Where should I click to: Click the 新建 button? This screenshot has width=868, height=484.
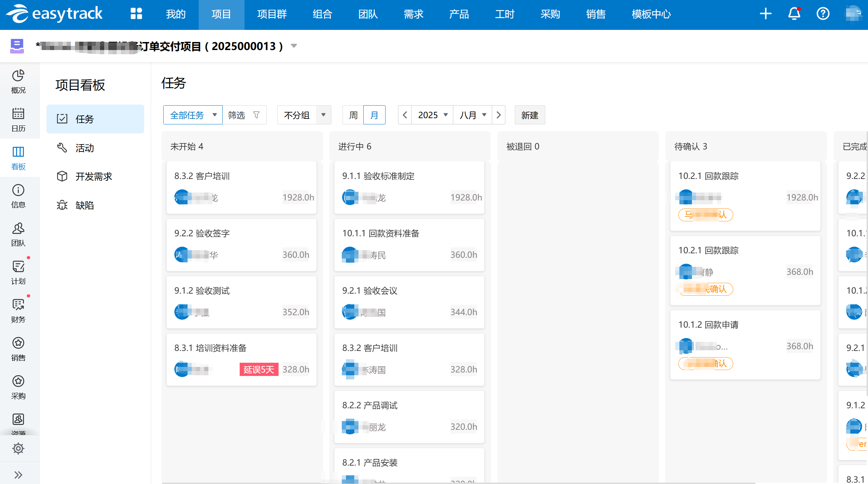point(529,115)
